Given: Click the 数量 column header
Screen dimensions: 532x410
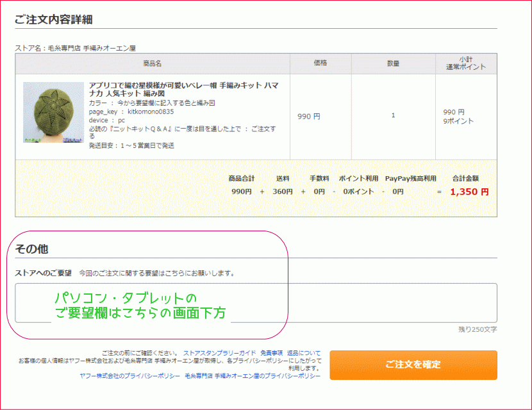Looking at the screenshot, I should click(393, 63).
